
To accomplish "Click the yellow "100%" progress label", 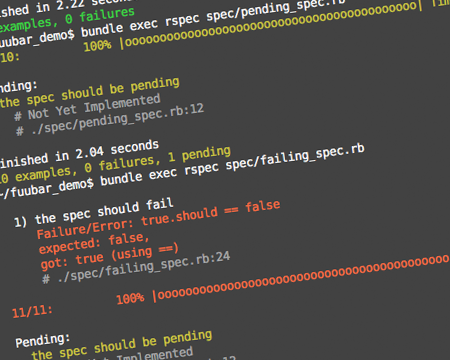I will pos(97,46).
